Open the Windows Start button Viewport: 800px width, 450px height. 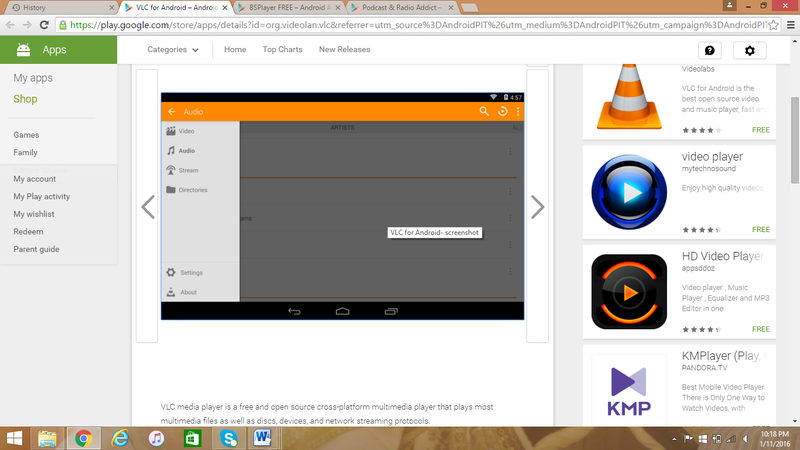tap(14, 438)
